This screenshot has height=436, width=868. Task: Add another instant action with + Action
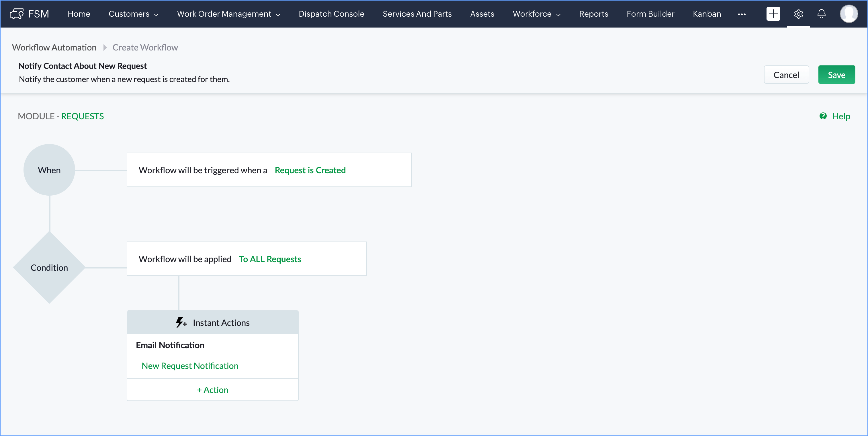click(x=212, y=390)
